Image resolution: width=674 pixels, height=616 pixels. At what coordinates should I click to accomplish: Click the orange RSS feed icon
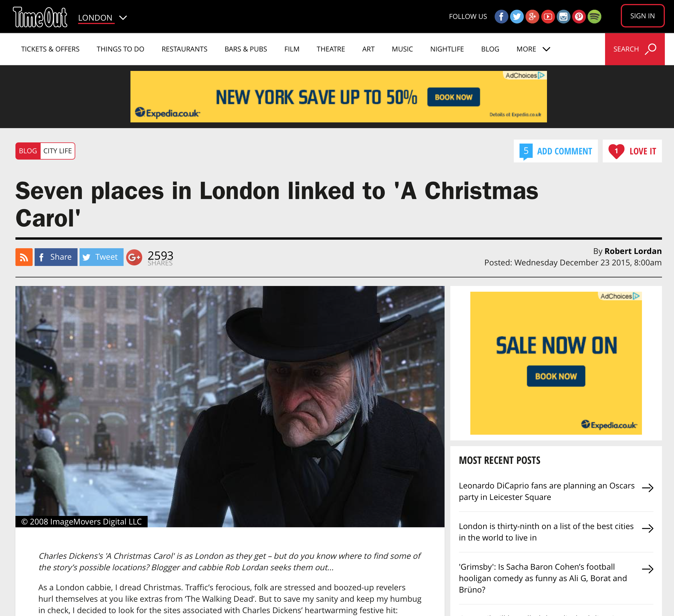[24, 257]
